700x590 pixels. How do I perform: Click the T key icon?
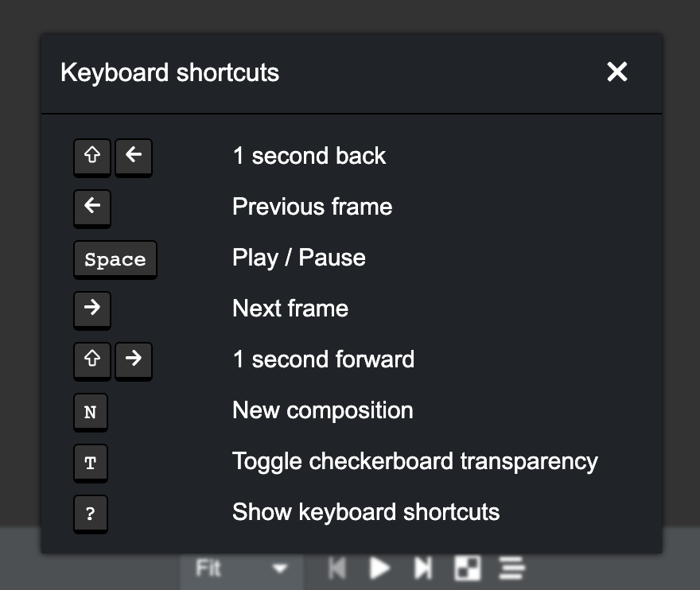(x=91, y=464)
